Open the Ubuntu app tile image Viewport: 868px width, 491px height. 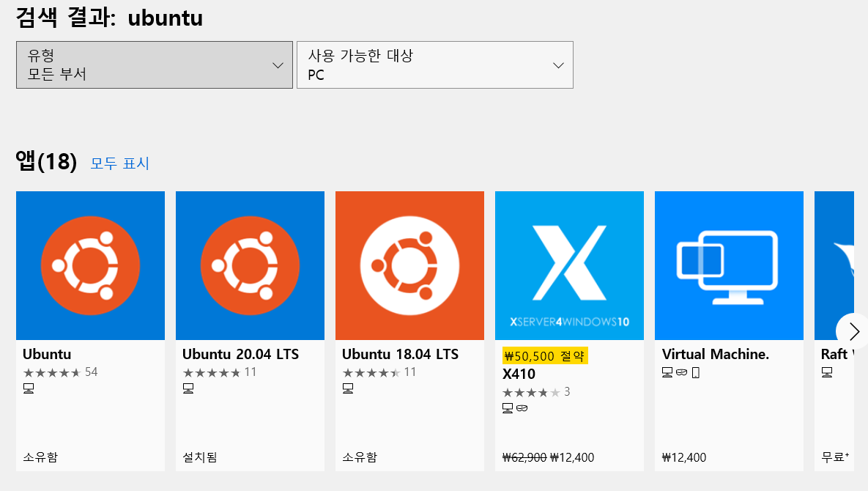click(90, 266)
